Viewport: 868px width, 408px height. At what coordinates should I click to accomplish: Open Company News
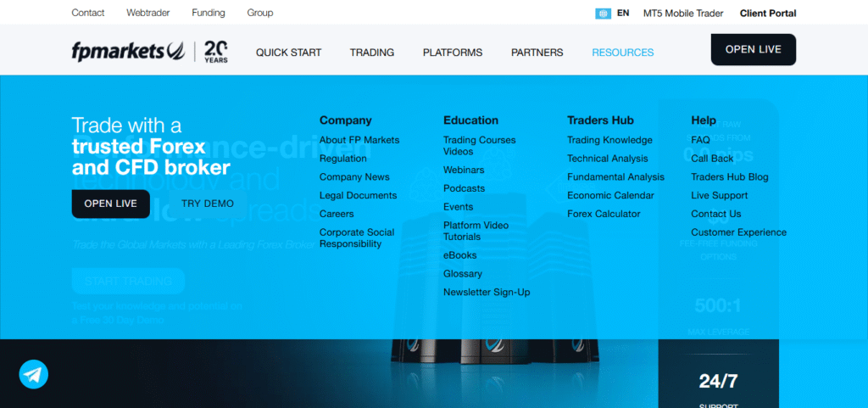coord(354,177)
